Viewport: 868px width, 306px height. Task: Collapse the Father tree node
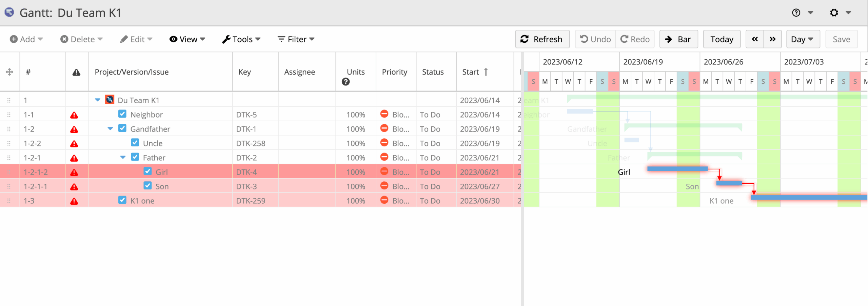123,158
